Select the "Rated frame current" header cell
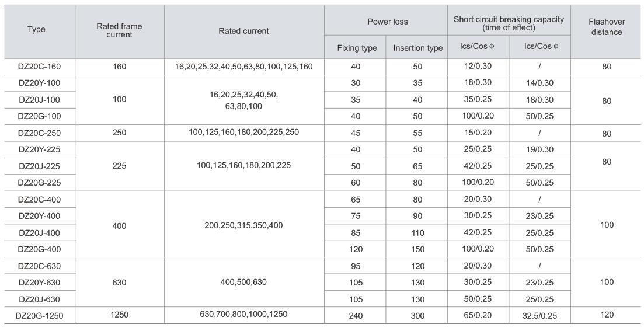The width and height of the screenshot is (644, 331). (119, 30)
